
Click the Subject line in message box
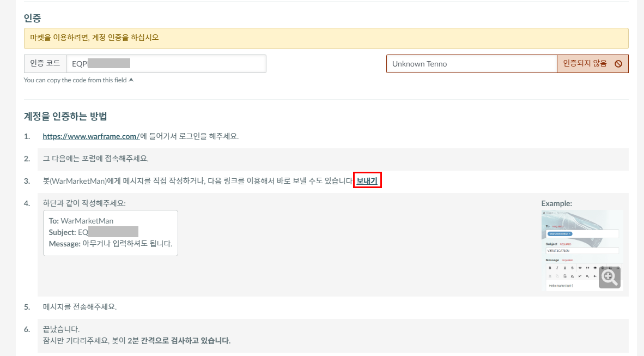(x=93, y=232)
